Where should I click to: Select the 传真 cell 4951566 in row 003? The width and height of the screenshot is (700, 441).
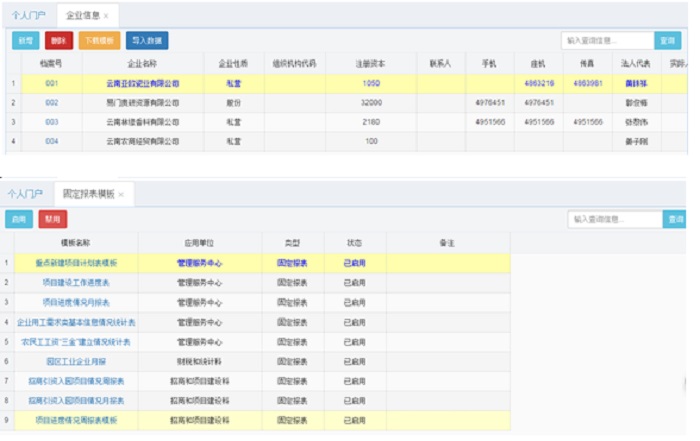588,122
